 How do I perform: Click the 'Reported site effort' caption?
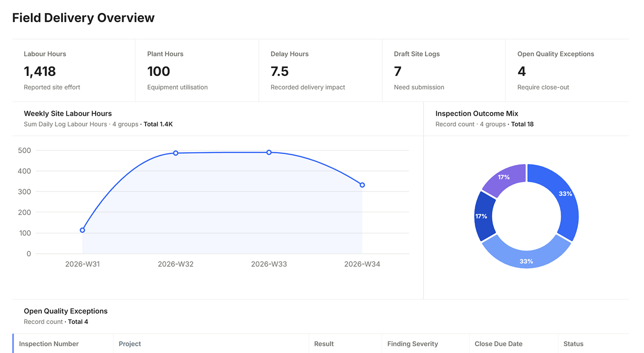[x=52, y=87]
